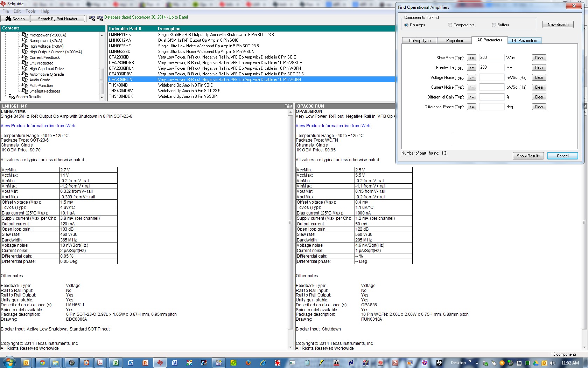Click the binoculars icon left of the database date
Screen dimensions: 588x368
click(100, 19)
